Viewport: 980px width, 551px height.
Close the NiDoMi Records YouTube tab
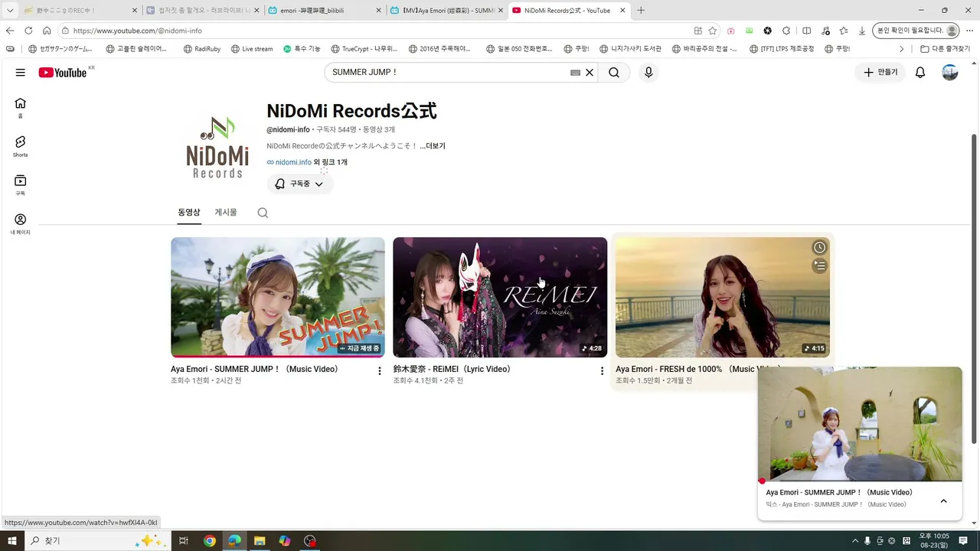622,11
